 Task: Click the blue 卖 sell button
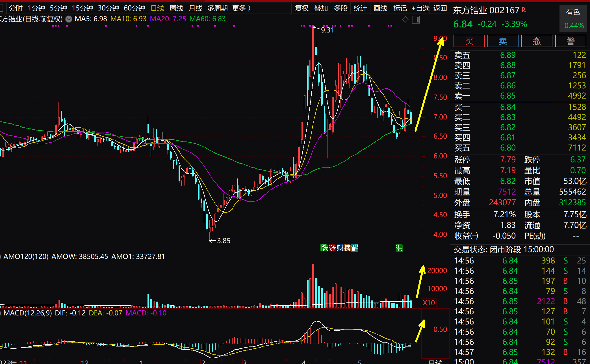click(x=503, y=41)
